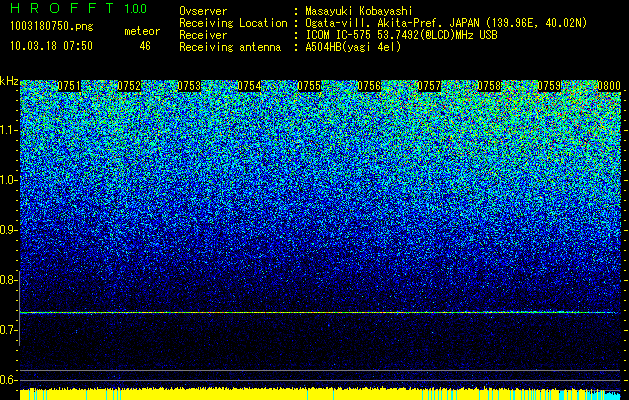
Task: Click the 0.9 kHz axis label
Action: coord(8,230)
